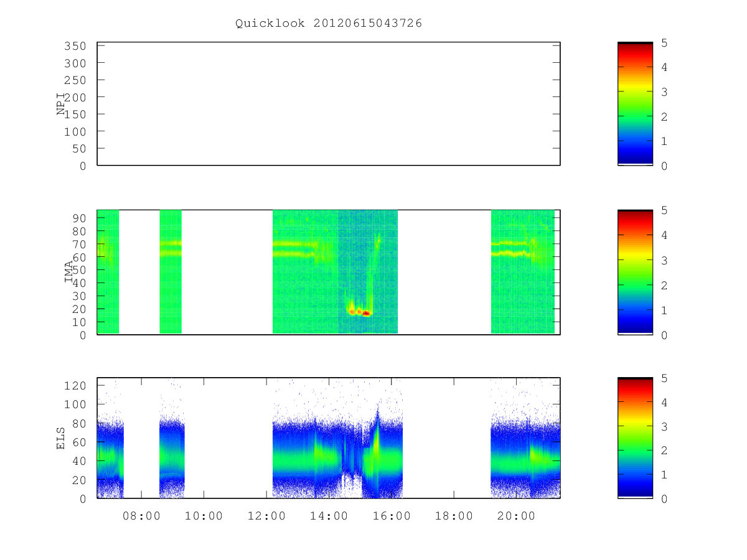
Task: Click the red hot spots in IMA plot
Action: pyautogui.click(x=359, y=312)
